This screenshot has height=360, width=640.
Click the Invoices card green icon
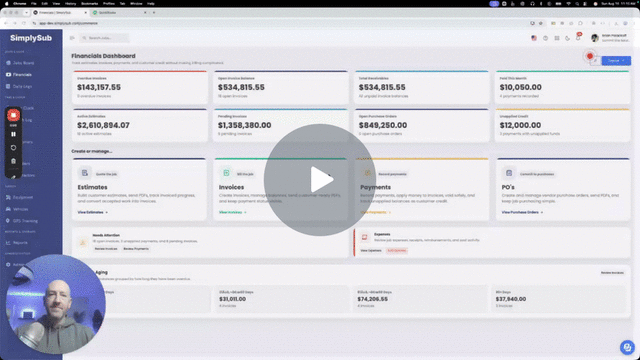click(x=226, y=173)
